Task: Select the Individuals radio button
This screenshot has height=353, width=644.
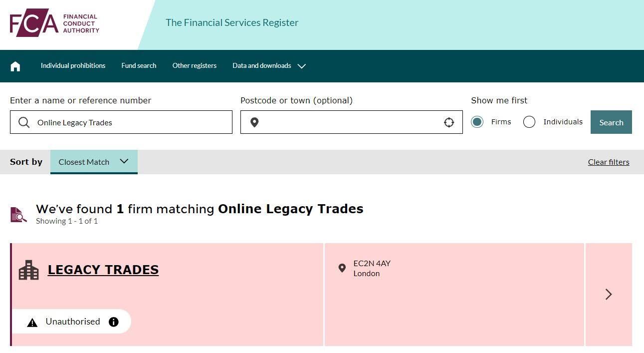Action: click(529, 122)
